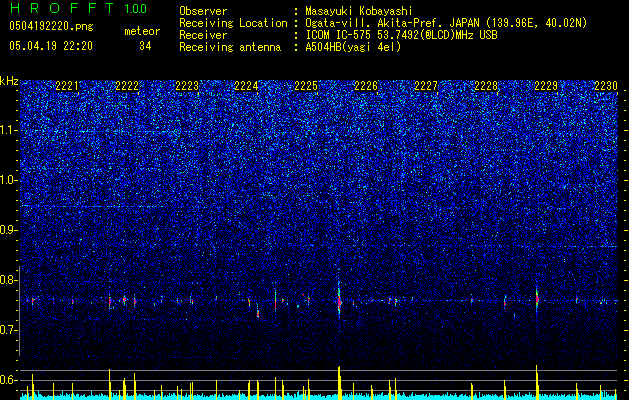Click the 2226 time marker
Viewport: 629px width, 400px height.
366,86
